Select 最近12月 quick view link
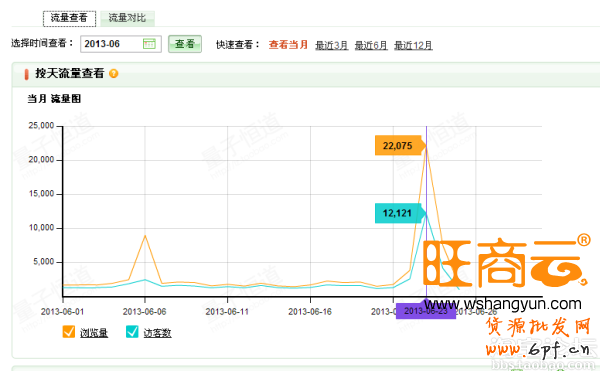The image size is (600, 371). point(413,46)
